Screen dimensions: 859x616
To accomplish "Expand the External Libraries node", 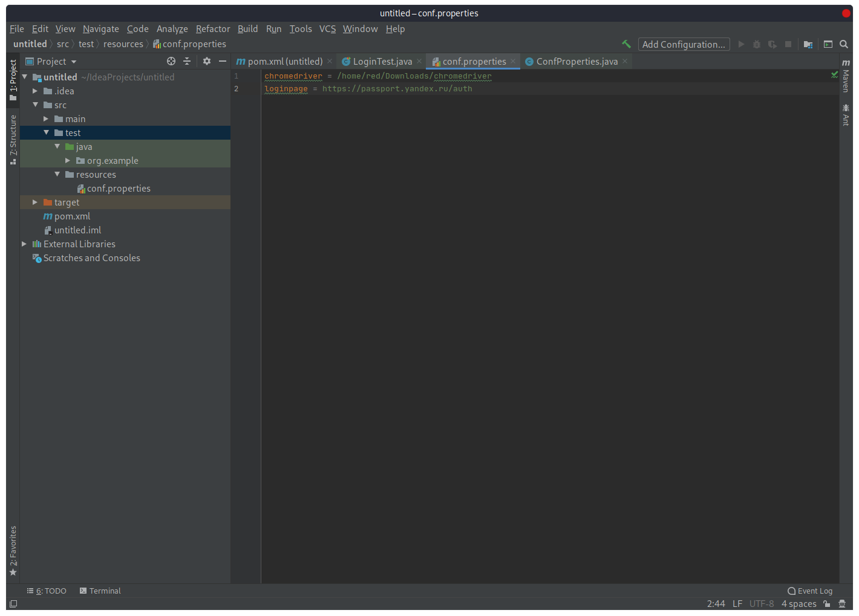I will (x=24, y=244).
